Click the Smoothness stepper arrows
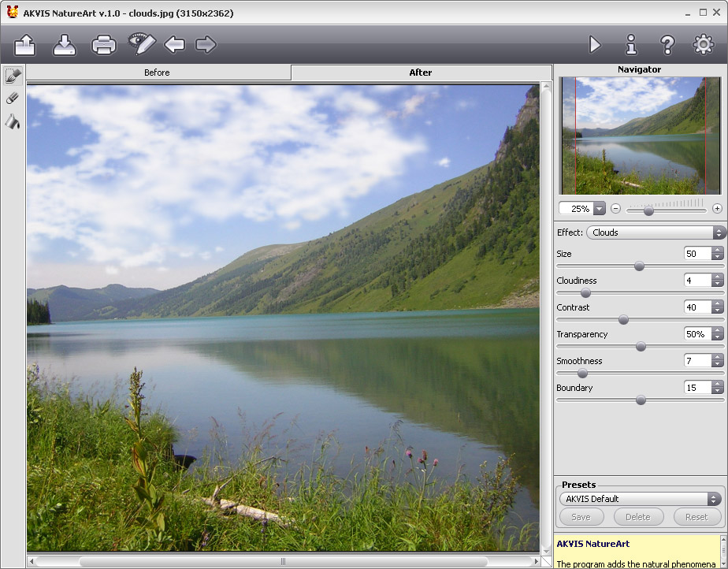 [x=718, y=360]
